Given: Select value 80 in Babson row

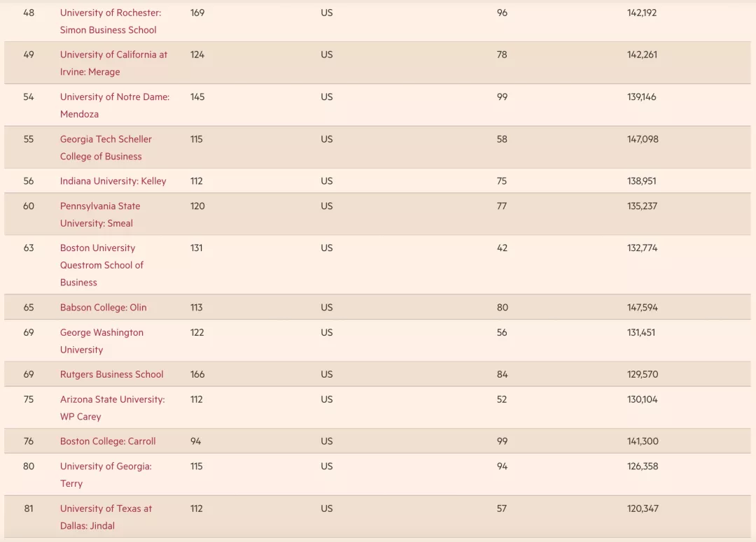Looking at the screenshot, I should 503,308.
